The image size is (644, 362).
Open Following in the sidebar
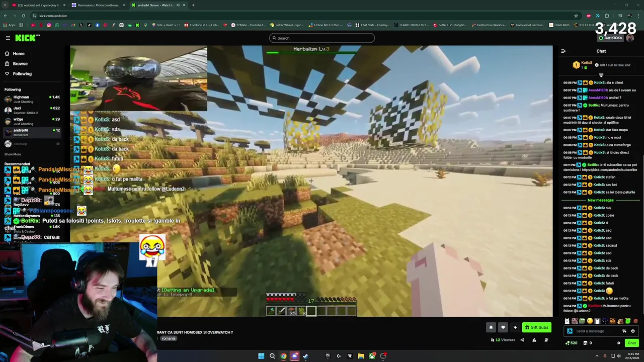point(22,73)
